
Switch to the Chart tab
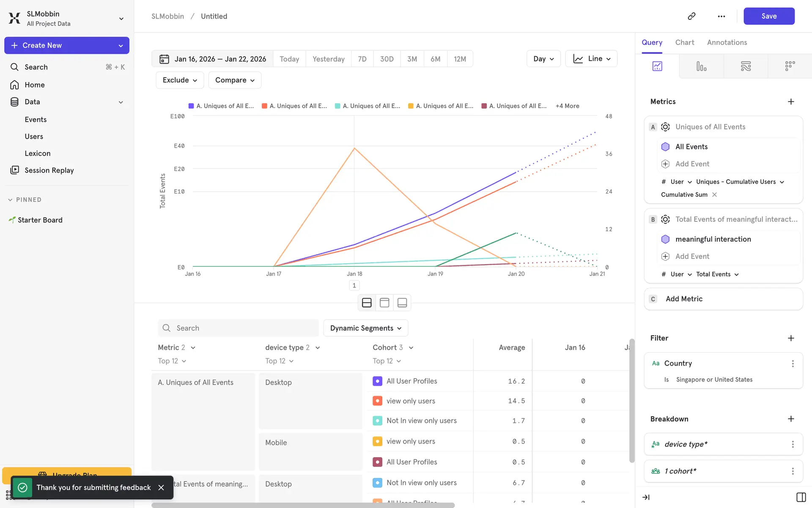coord(684,42)
